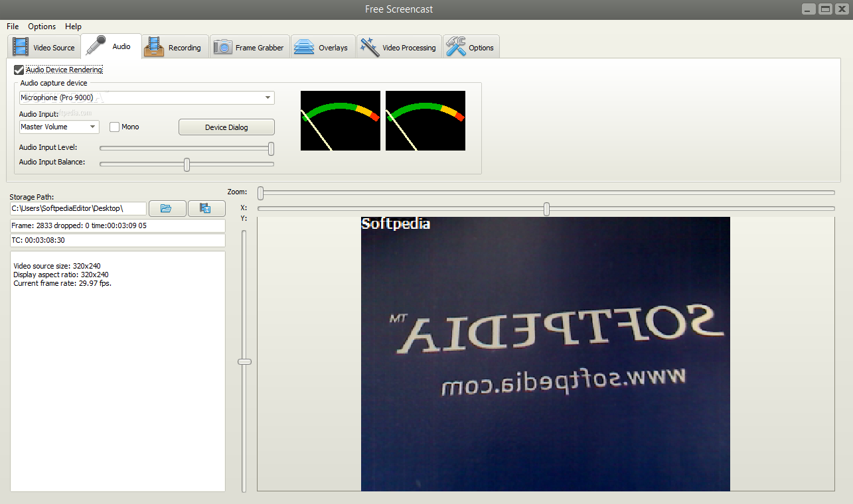Image resolution: width=853 pixels, height=504 pixels.
Task: Open the Recording tab
Action: pos(175,47)
